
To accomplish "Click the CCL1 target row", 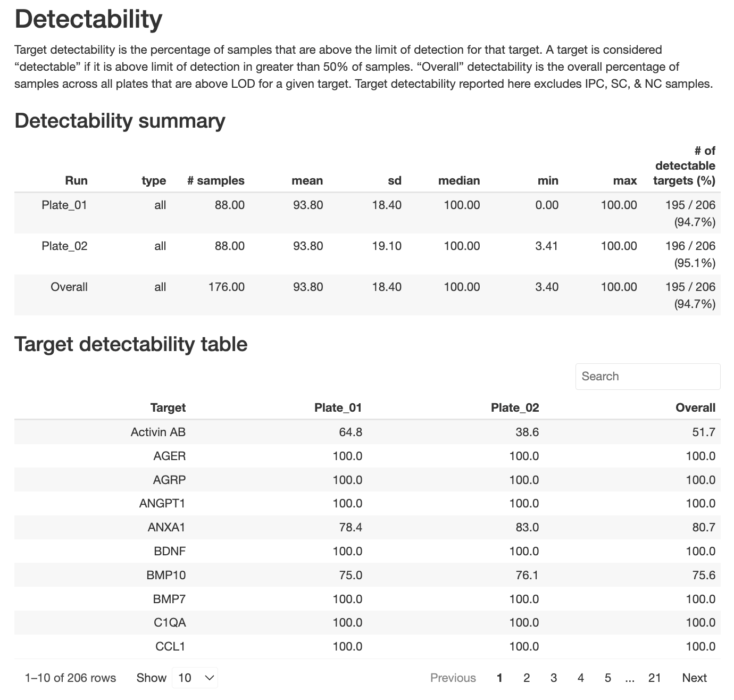I will 170,646.
